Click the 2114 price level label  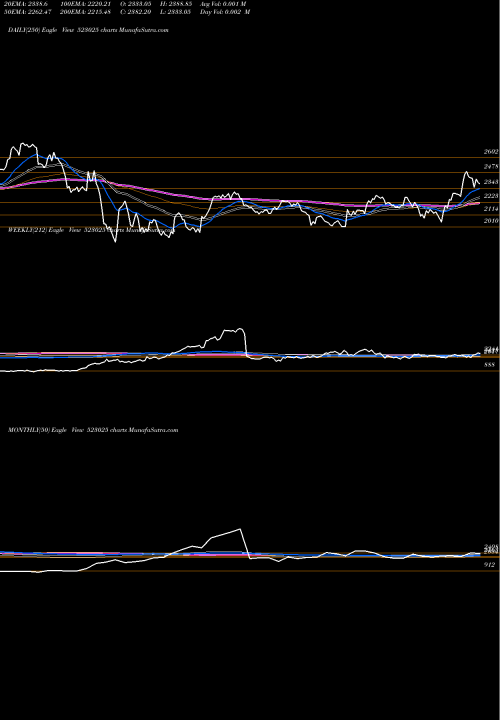pos(491,209)
